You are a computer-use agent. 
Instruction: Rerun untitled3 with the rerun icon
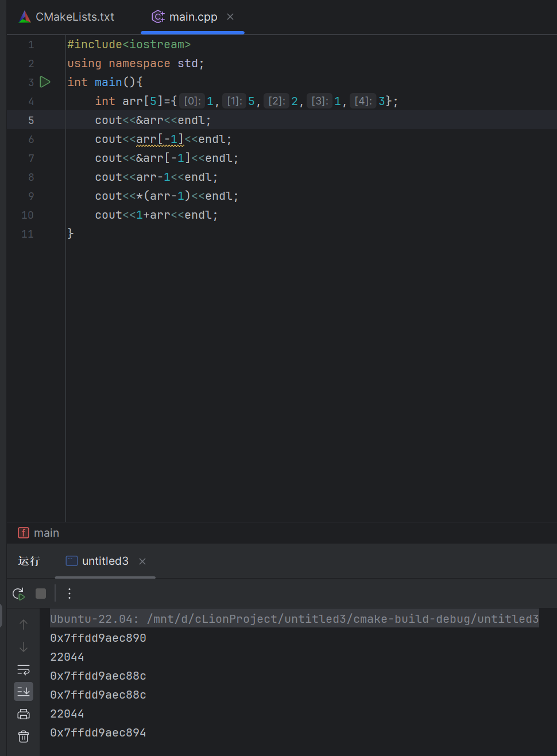(18, 594)
